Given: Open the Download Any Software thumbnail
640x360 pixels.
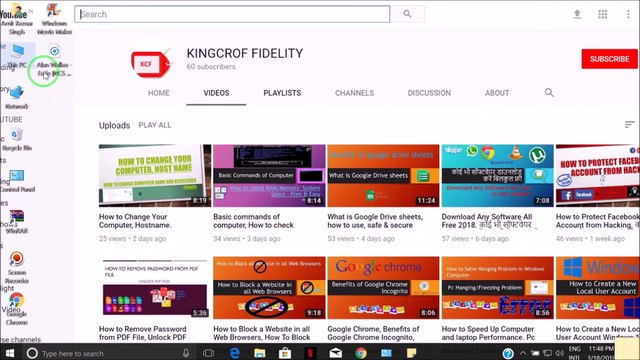Looking at the screenshot, I should coord(498,176).
